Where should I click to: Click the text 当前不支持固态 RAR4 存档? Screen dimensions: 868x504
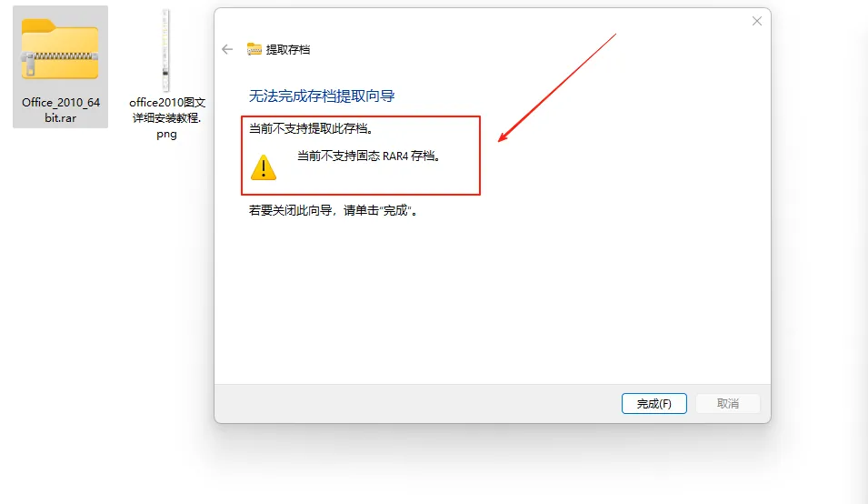coord(369,156)
